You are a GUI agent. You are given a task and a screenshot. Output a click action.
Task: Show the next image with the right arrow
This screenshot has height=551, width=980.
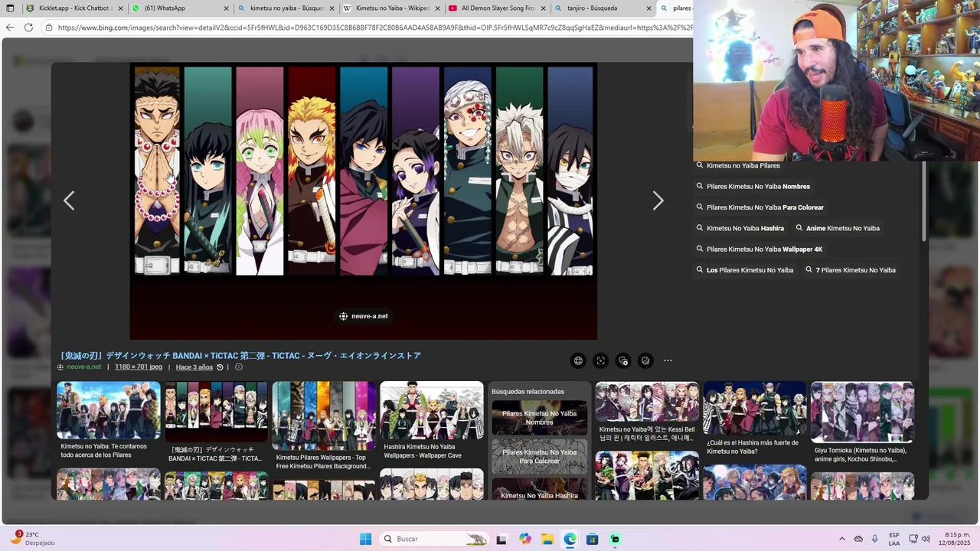(x=658, y=201)
